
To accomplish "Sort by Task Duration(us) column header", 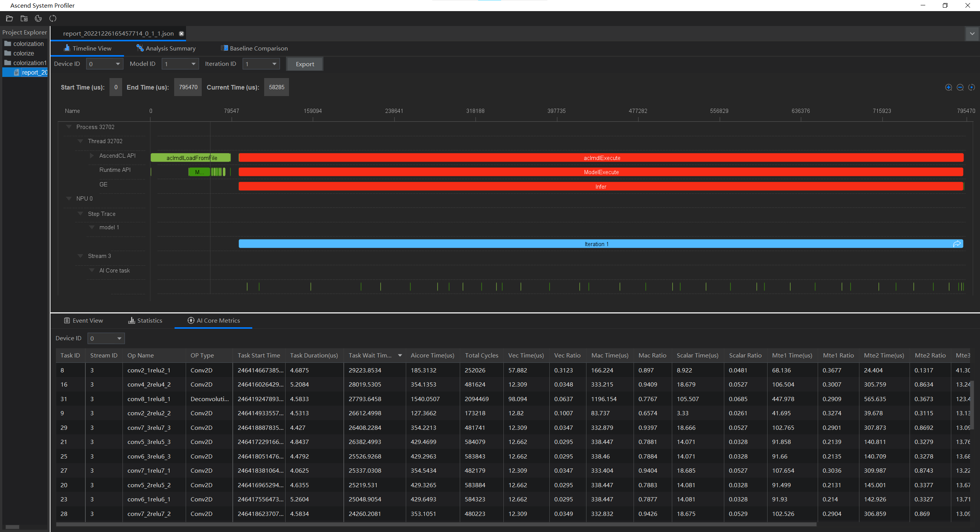I will pos(314,356).
